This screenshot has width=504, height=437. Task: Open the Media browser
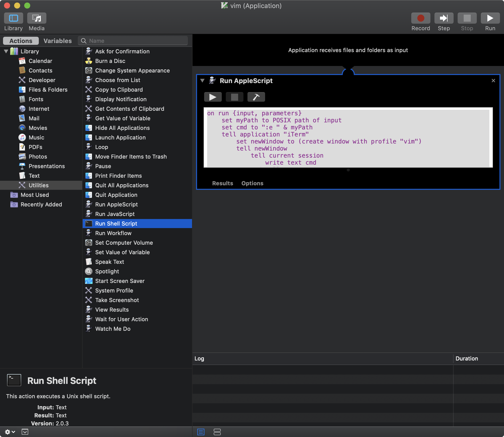click(37, 18)
